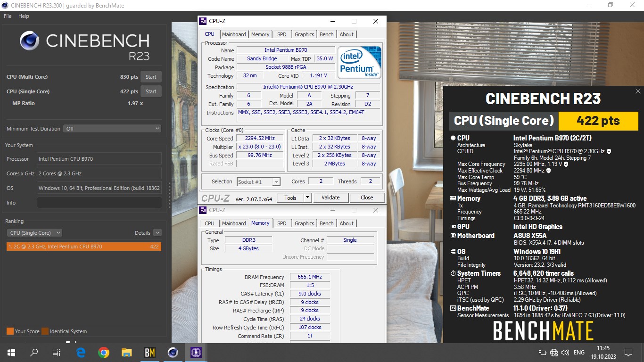
Task: Click the Sandy Bridge code name field
Action: (x=262, y=59)
